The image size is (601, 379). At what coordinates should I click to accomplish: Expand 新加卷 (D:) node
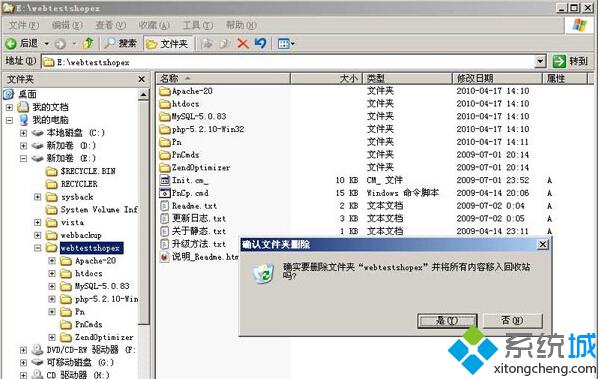(x=23, y=146)
